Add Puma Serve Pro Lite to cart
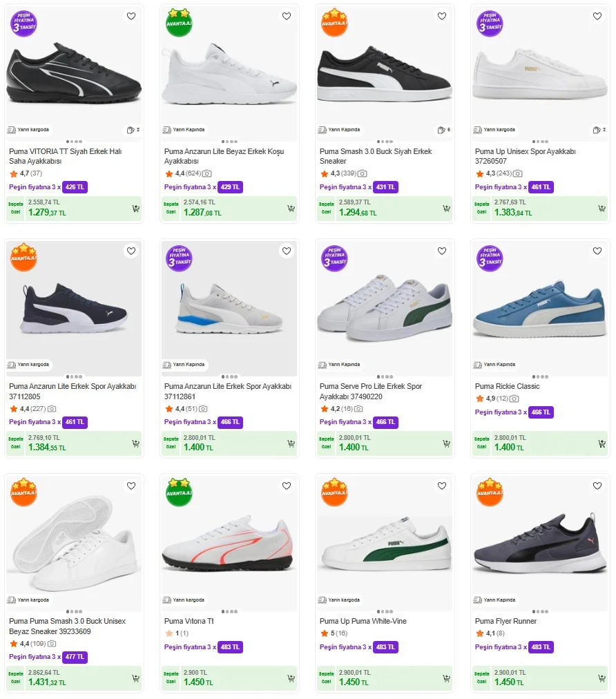The width and height of the screenshot is (616, 699). tap(446, 443)
